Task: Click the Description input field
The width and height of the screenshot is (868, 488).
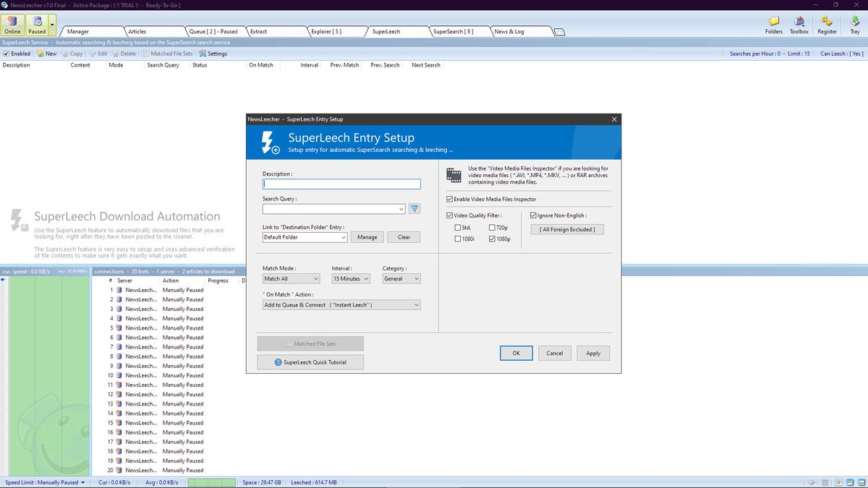Action: [x=341, y=184]
